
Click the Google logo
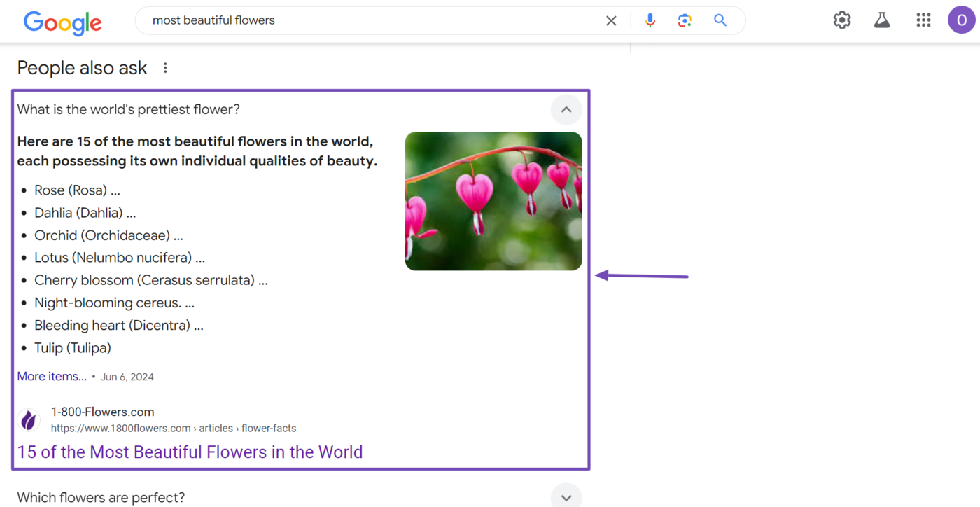pyautogui.click(x=63, y=22)
